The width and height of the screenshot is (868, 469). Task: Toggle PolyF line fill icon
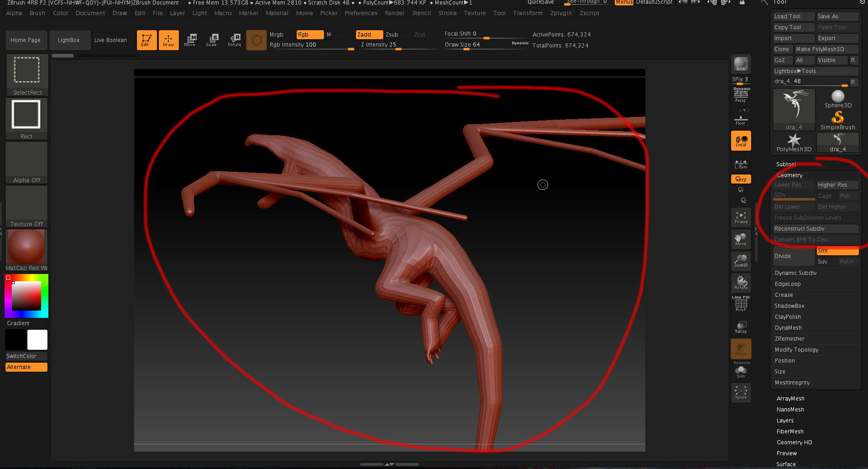tap(741, 304)
